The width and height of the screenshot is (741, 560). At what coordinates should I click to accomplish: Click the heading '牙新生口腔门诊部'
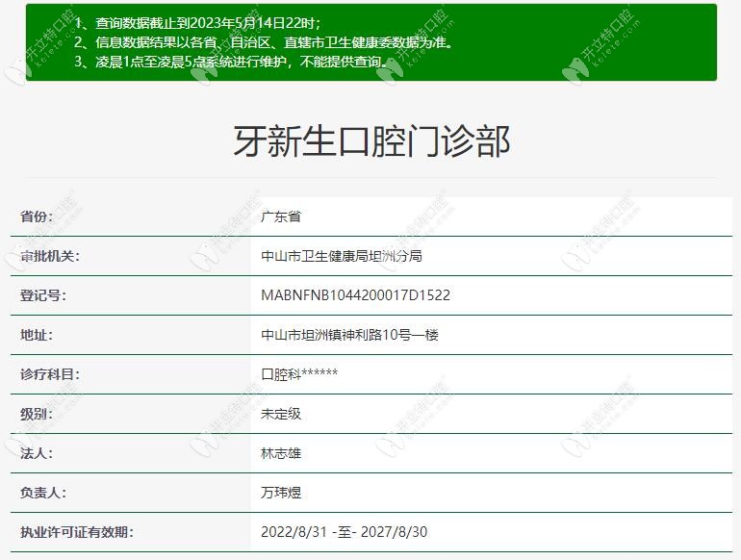(x=371, y=140)
